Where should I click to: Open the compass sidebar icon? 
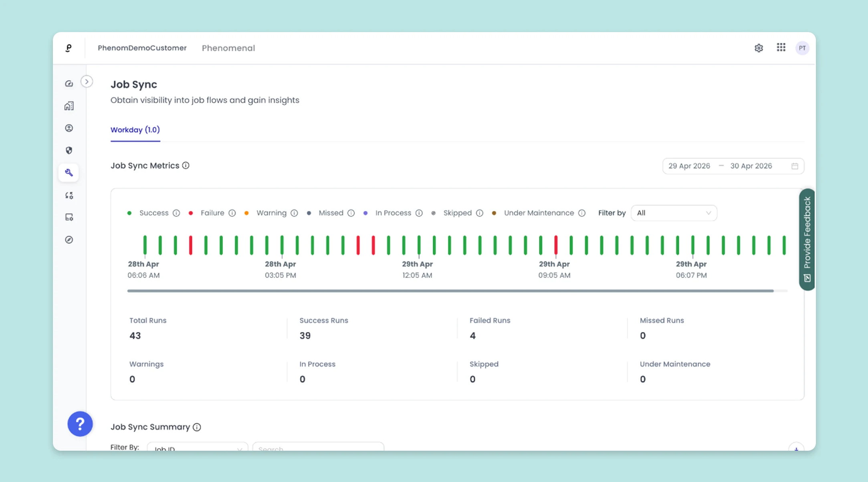pos(69,240)
